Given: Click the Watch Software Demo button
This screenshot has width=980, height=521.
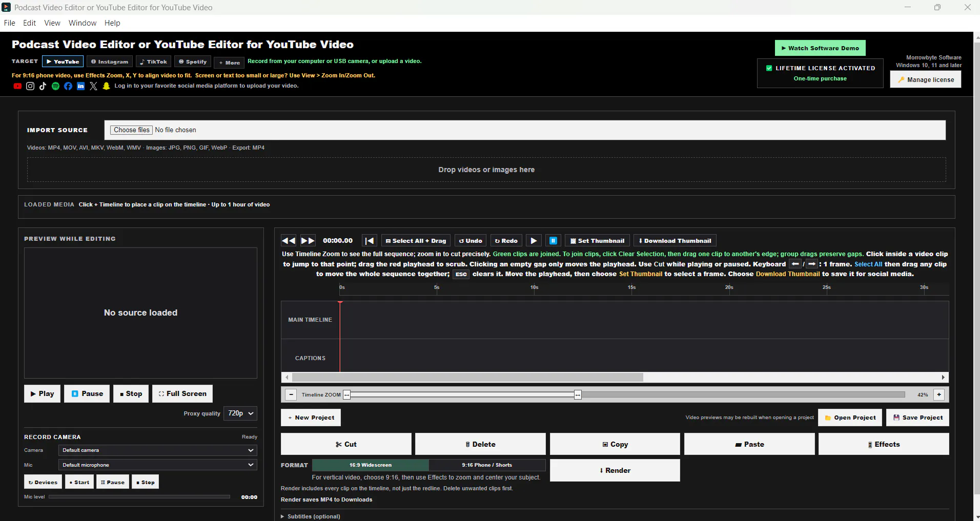Looking at the screenshot, I should click(x=820, y=48).
